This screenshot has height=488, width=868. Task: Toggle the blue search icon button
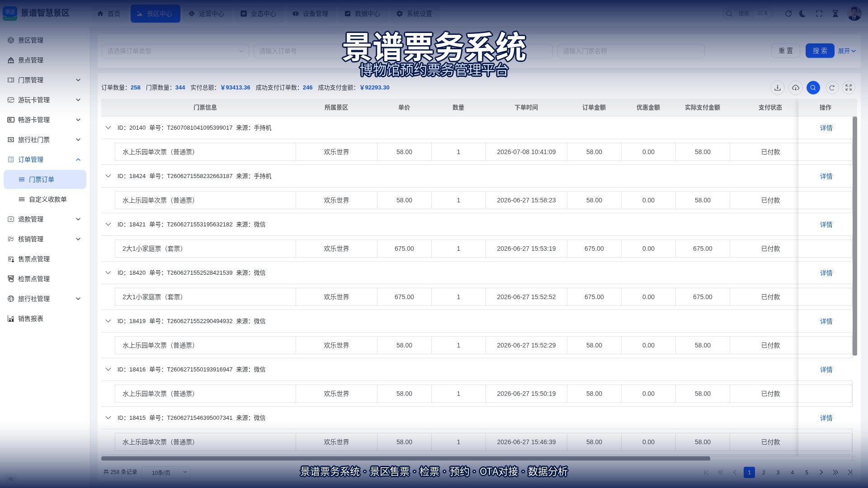click(813, 88)
